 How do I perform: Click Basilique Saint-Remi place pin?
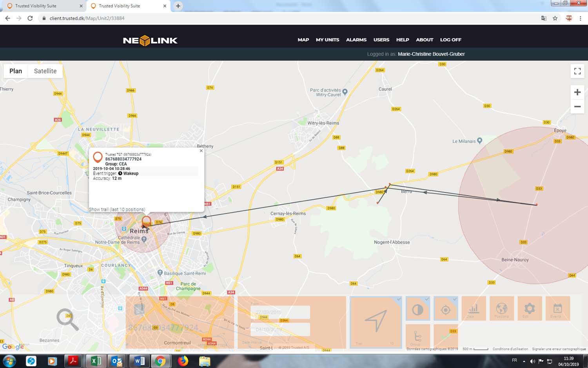[160, 273]
